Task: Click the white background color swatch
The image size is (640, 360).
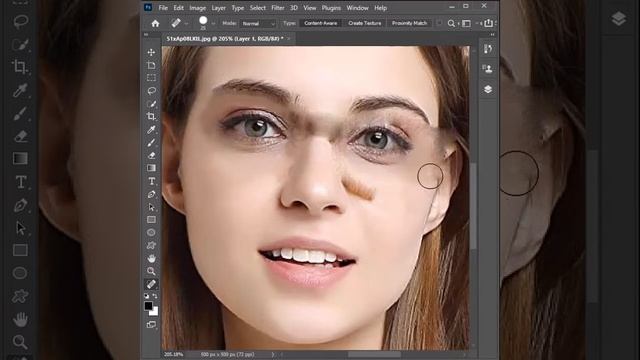Action: click(154, 312)
